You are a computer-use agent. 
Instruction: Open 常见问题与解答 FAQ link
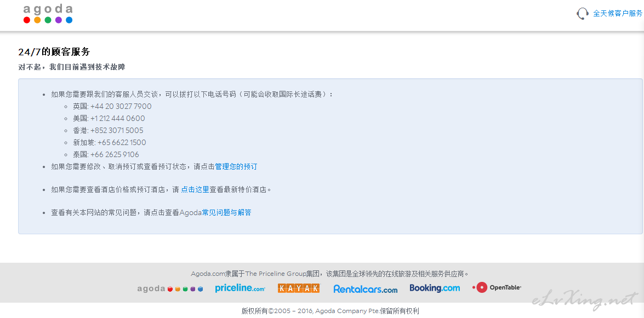click(227, 212)
